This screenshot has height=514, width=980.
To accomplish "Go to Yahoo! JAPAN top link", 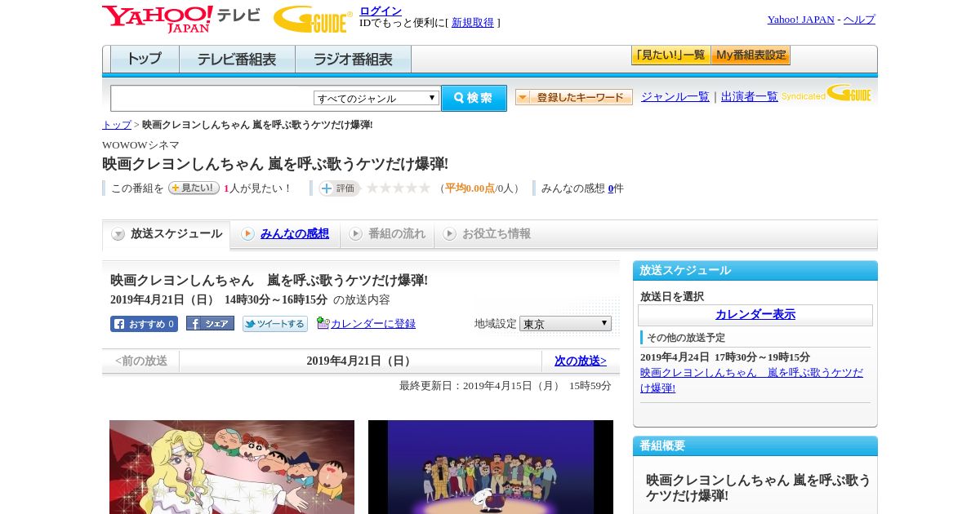I will click(x=800, y=20).
